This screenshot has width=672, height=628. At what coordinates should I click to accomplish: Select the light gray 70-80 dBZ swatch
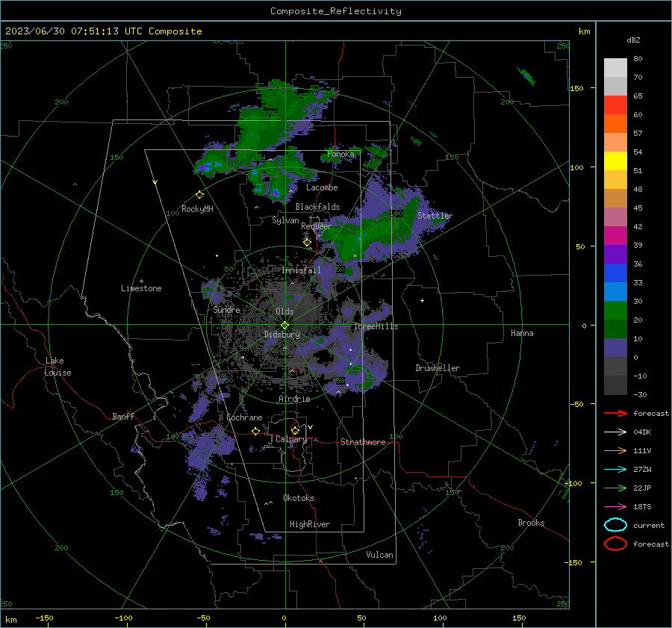(615, 67)
